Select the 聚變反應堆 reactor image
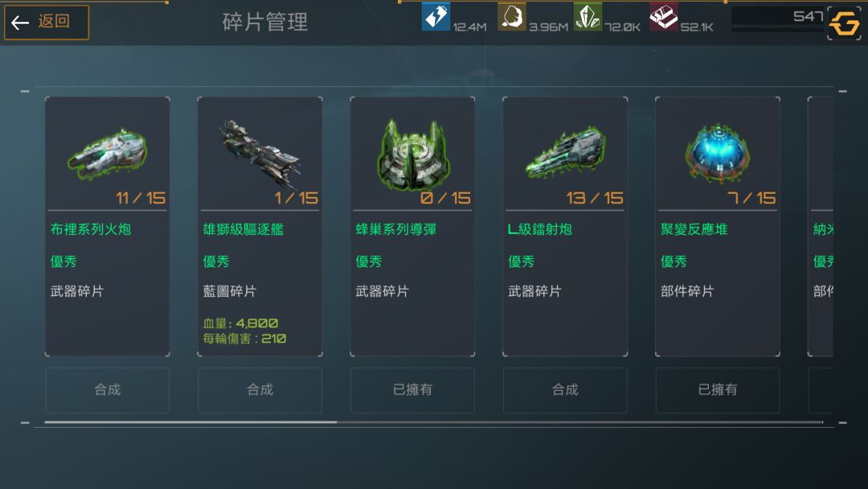868x489 pixels. point(718,154)
